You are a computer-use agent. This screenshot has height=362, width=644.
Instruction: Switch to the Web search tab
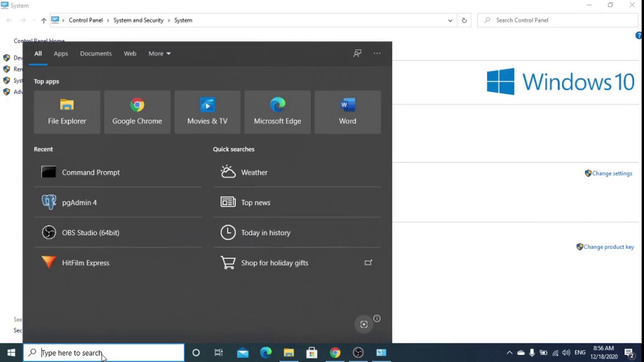(130, 53)
